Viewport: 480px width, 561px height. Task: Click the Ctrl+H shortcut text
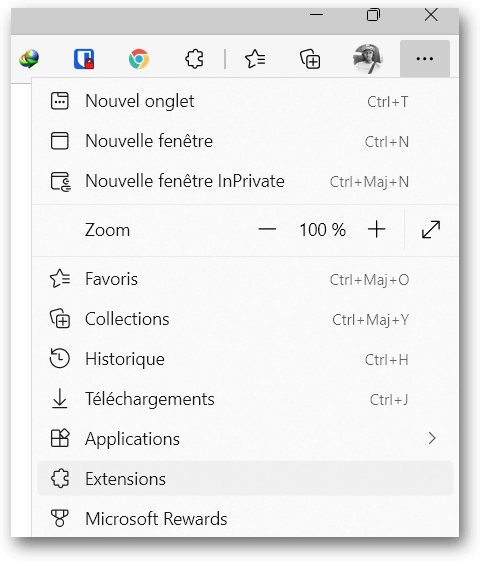[387, 360]
